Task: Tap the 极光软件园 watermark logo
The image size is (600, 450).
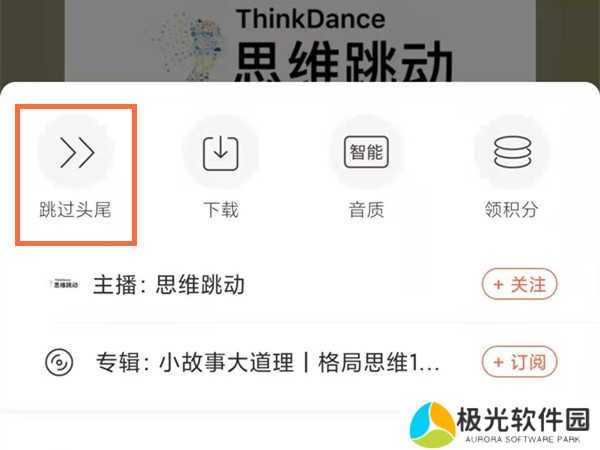Action: 432,425
